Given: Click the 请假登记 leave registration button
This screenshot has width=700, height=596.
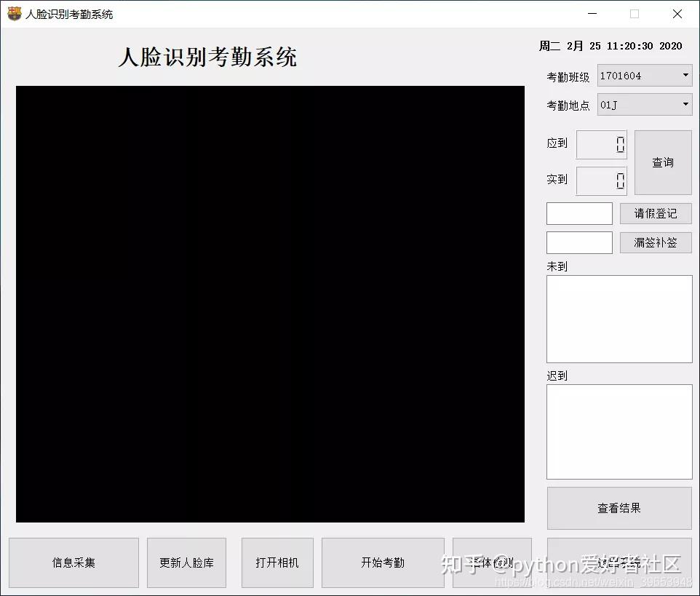Looking at the screenshot, I should [x=655, y=213].
